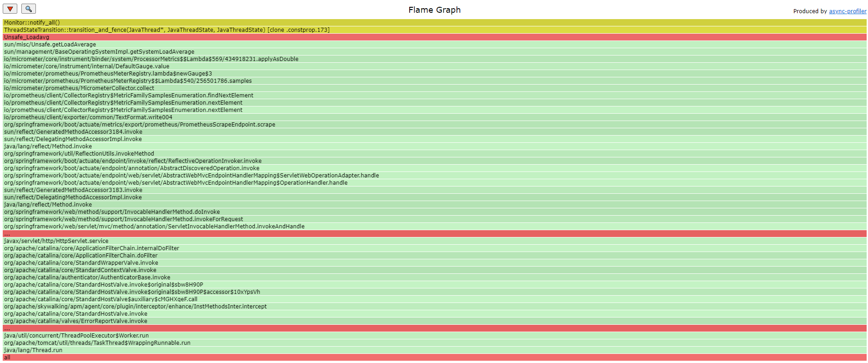868x363 pixels.
Task: Click the StandardWrapperValve.invoke frame
Action: 434,263
